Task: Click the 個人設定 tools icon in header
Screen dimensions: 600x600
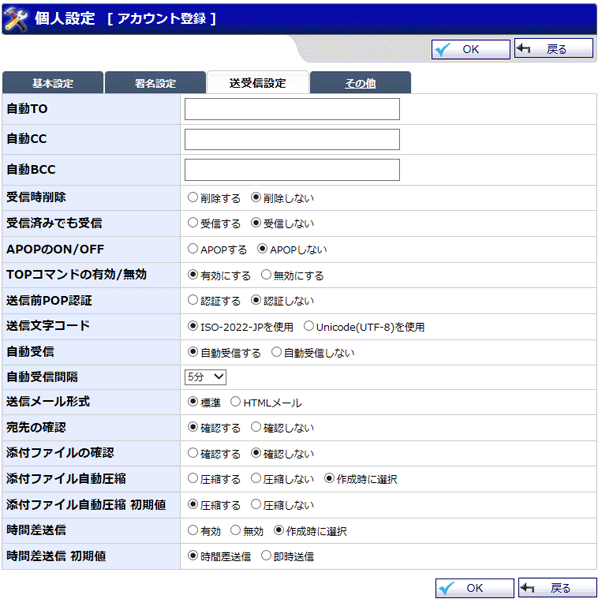Action: pos(16,19)
